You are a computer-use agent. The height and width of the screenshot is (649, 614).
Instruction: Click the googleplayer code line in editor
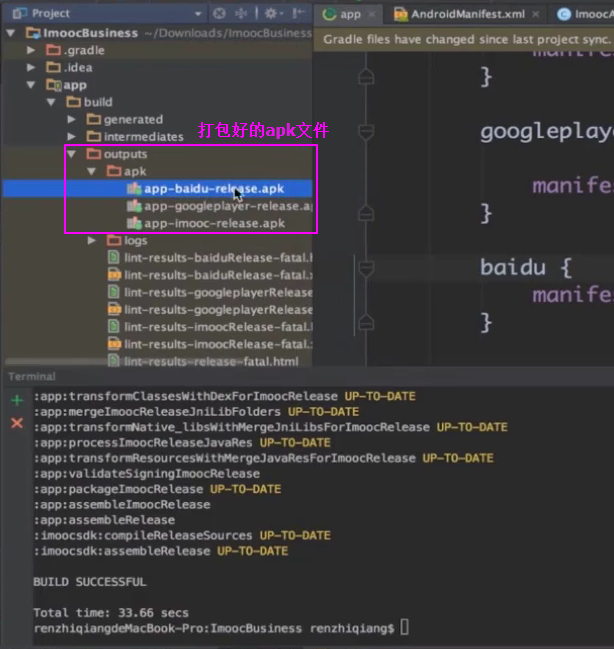(547, 132)
